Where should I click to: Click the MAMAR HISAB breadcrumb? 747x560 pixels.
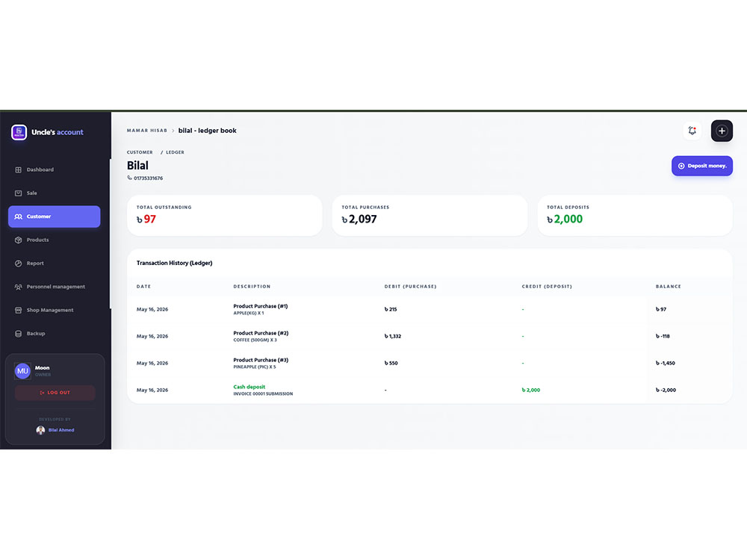pos(146,131)
